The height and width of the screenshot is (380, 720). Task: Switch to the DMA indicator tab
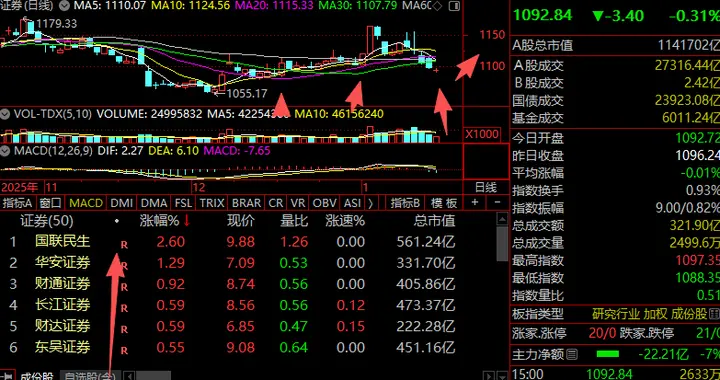tap(154, 203)
